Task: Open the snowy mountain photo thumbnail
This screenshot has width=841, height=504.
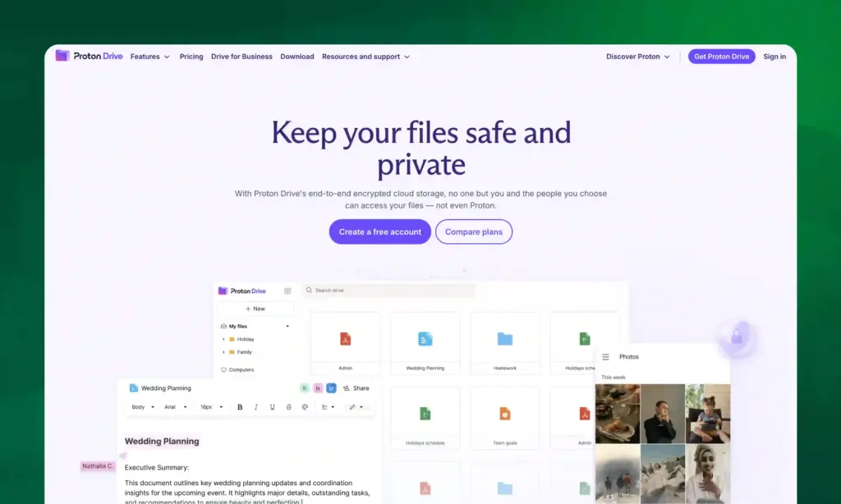Action: pyautogui.click(x=663, y=474)
